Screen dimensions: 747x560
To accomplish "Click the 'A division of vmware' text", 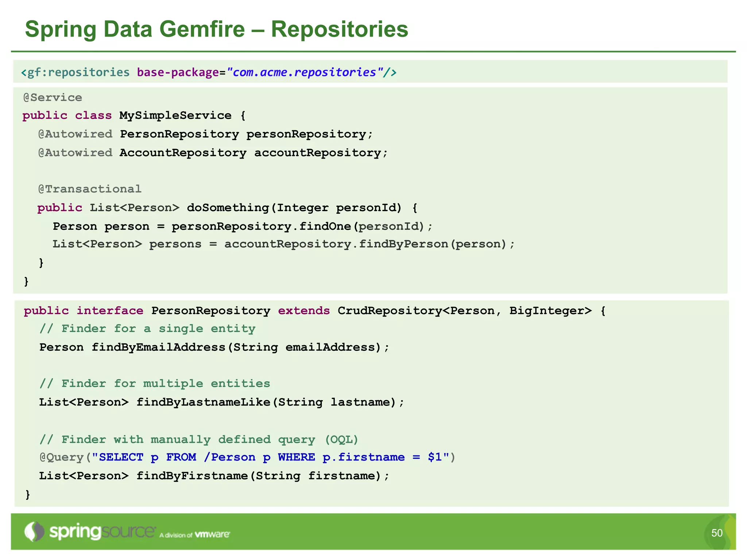I will (195, 534).
